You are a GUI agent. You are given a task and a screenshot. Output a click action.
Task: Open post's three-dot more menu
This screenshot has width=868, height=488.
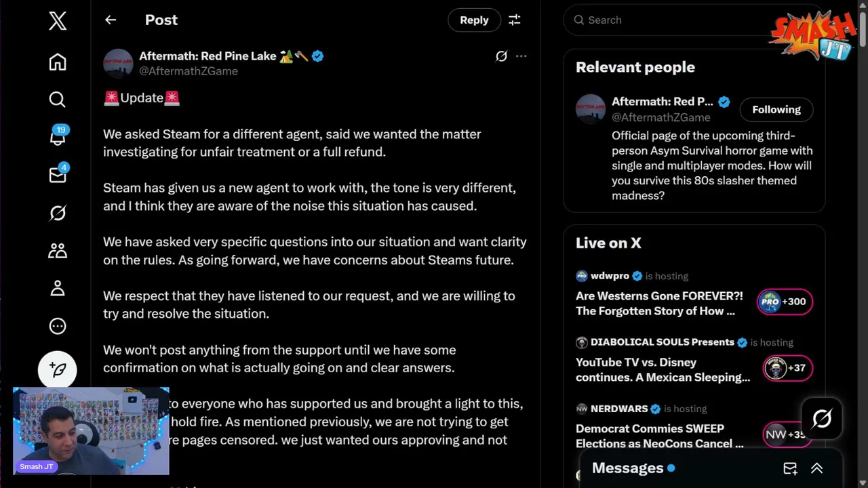[521, 56]
